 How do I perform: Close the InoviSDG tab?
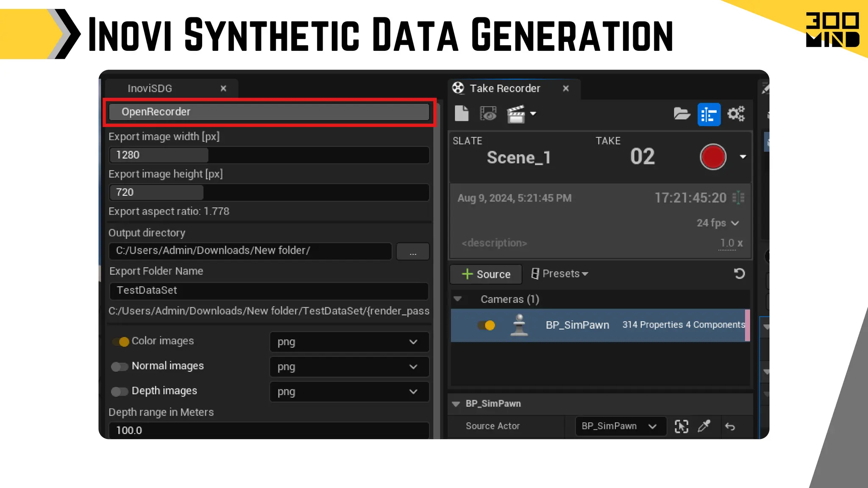coord(223,89)
